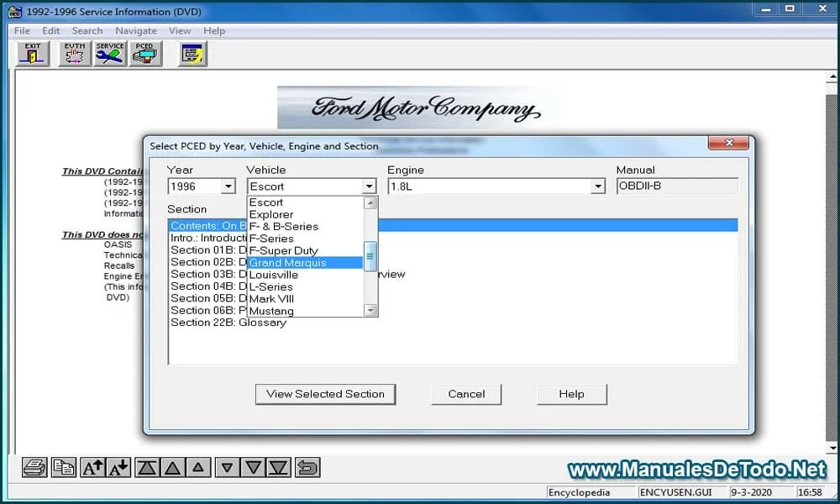Click the EXIT toolbar icon
Screen dimensions: 840x504
click(34, 54)
